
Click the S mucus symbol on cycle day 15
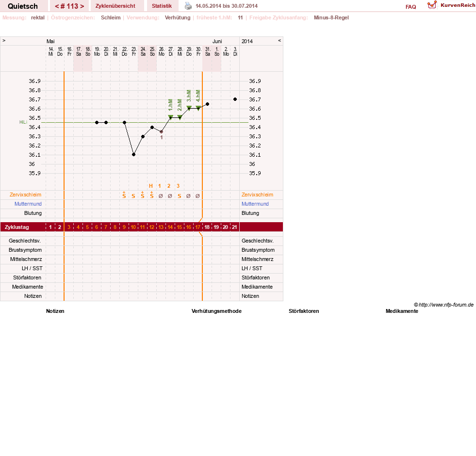click(x=180, y=196)
